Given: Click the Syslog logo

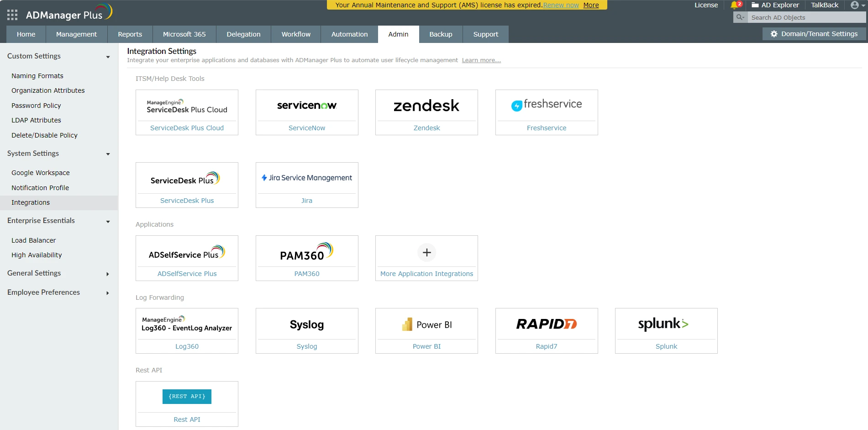Looking at the screenshot, I should pos(307,324).
